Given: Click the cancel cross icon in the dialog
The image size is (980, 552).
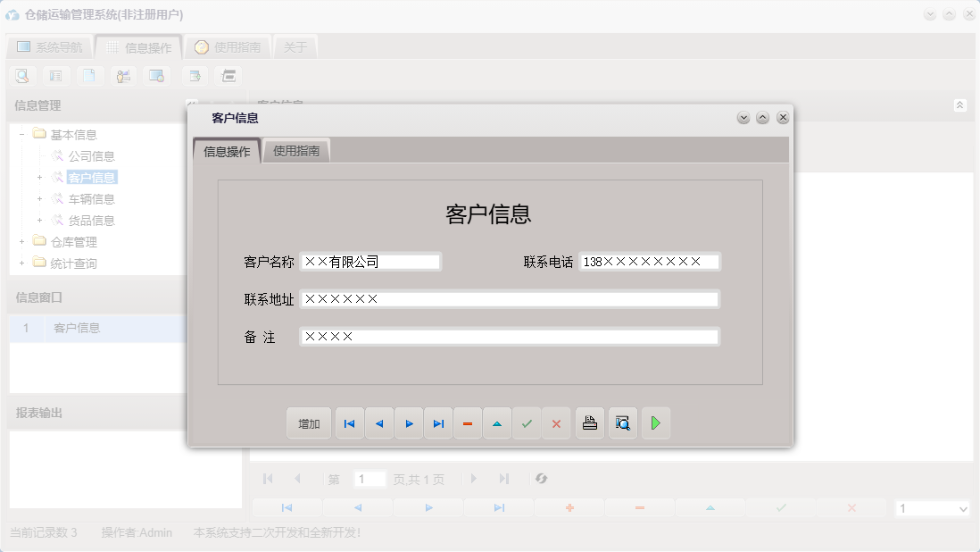Looking at the screenshot, I should [x=556, y=422].
